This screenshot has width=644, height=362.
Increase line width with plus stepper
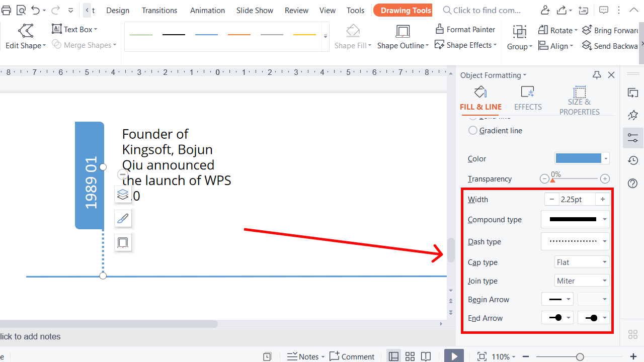602,199
